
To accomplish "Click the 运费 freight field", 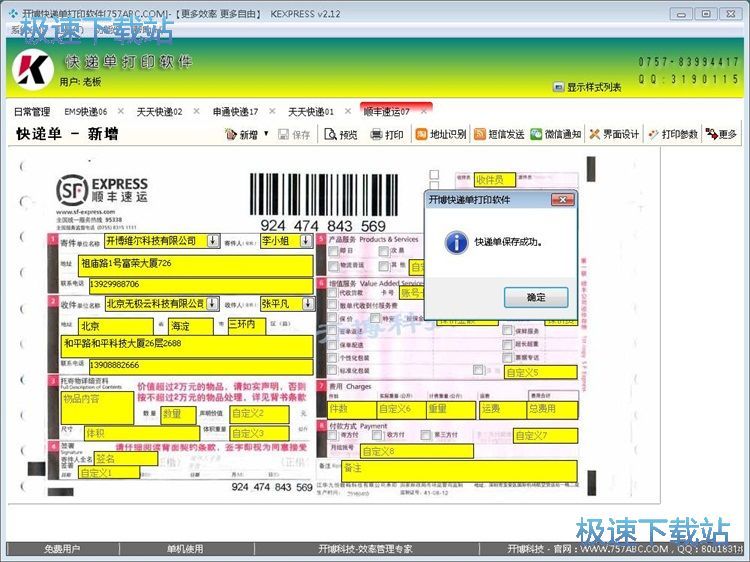I will 503,410.
